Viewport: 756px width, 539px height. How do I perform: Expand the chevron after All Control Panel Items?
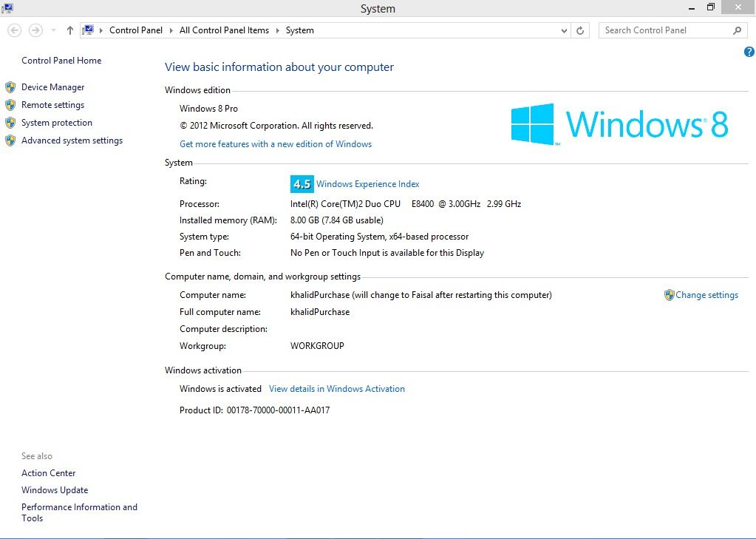point(278,30)
